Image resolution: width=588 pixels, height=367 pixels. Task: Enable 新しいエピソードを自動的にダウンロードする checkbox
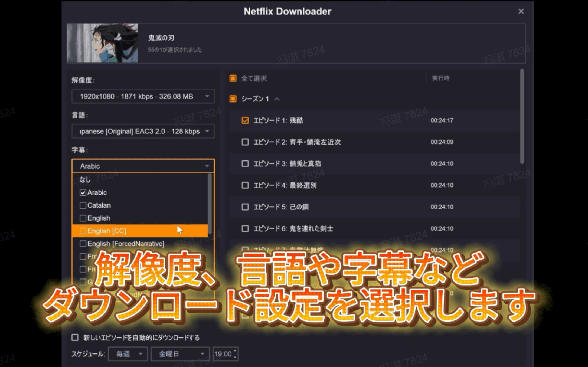[75, 337]
